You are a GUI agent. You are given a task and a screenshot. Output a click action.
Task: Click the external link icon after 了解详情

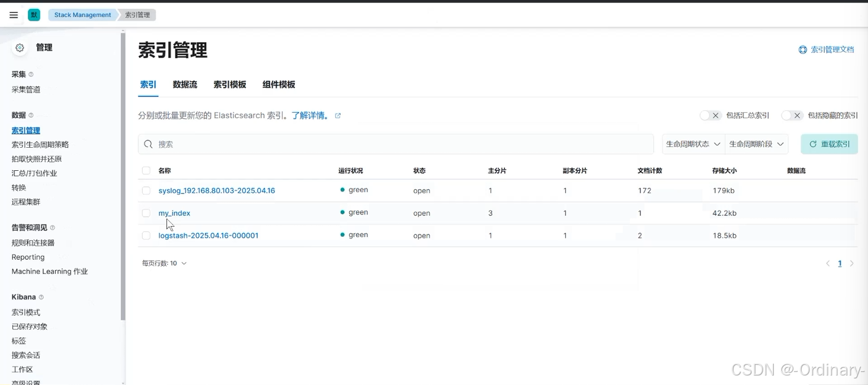point(338,116)
